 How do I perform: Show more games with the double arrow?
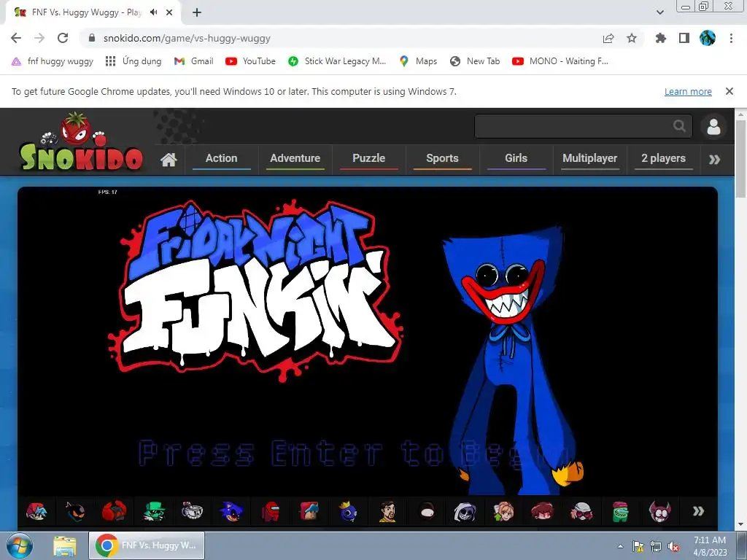point(698,511)
